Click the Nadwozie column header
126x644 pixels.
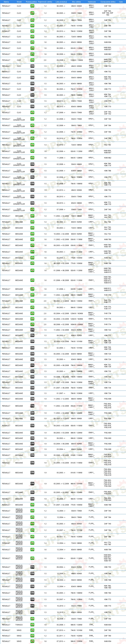92,2
